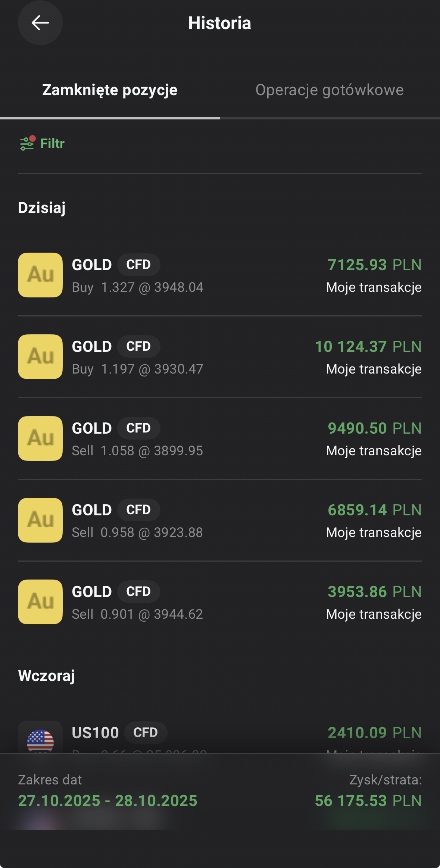Tap the back arrow button
440x868 pixels.
(x=40, y=23)
